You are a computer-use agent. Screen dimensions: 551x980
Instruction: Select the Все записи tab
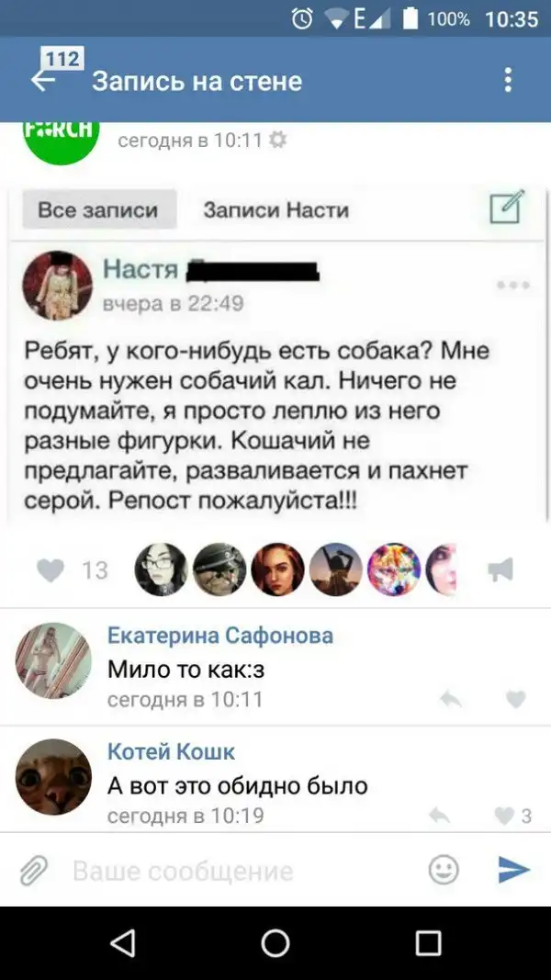point(98,209)
